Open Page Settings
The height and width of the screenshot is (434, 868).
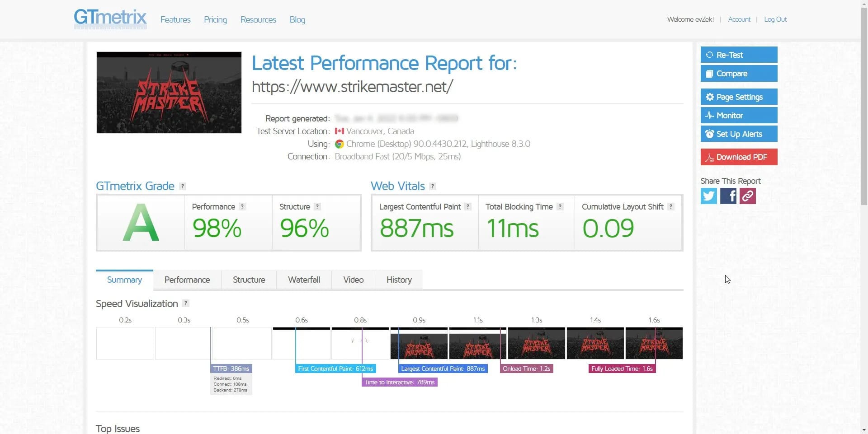pos(738,97)
